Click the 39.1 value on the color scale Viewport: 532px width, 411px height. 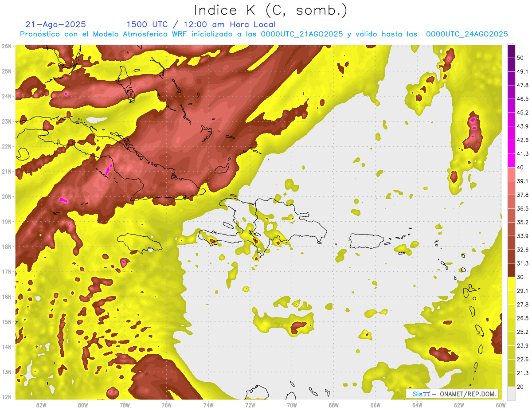[x=522, y=181]
